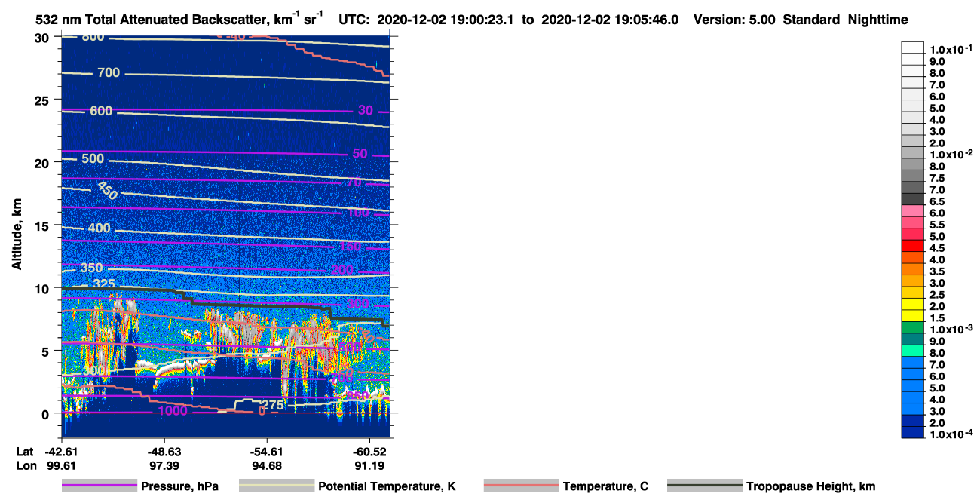Click the magenta 150 pressure contour label
The height and width of the screenshot is (503, 980).
350,247
